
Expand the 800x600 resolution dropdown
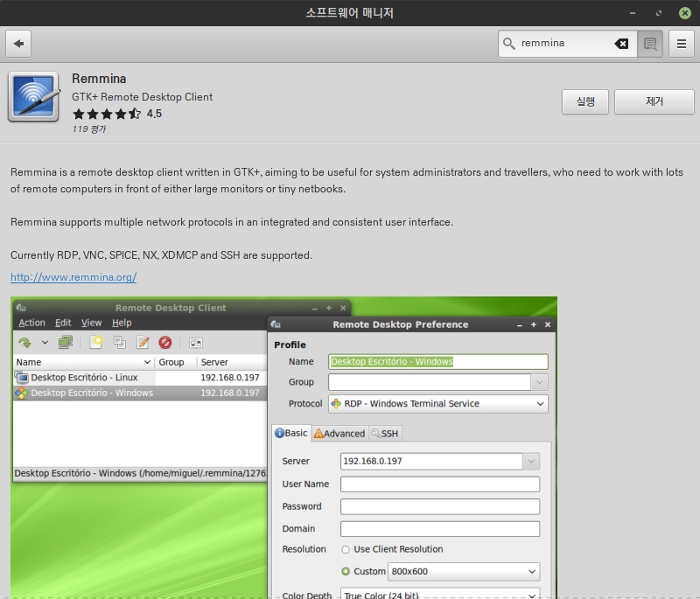click(x=464, y=572)
